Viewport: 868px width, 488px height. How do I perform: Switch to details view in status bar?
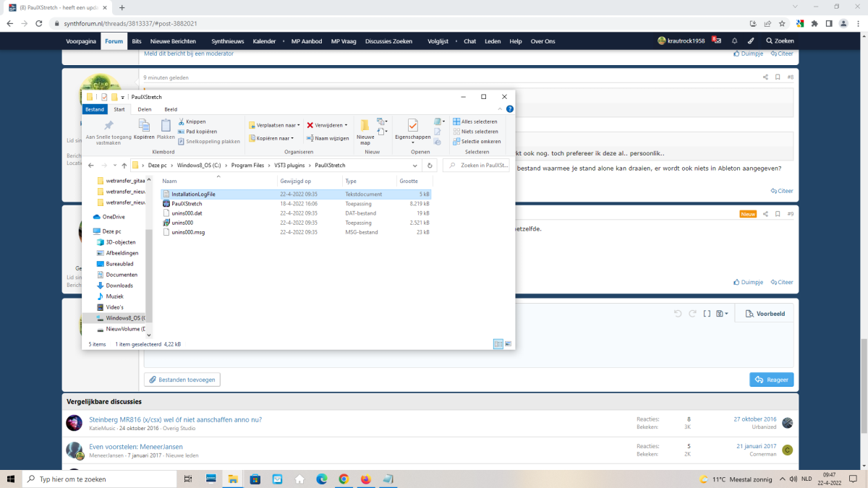tap(498, 344)
